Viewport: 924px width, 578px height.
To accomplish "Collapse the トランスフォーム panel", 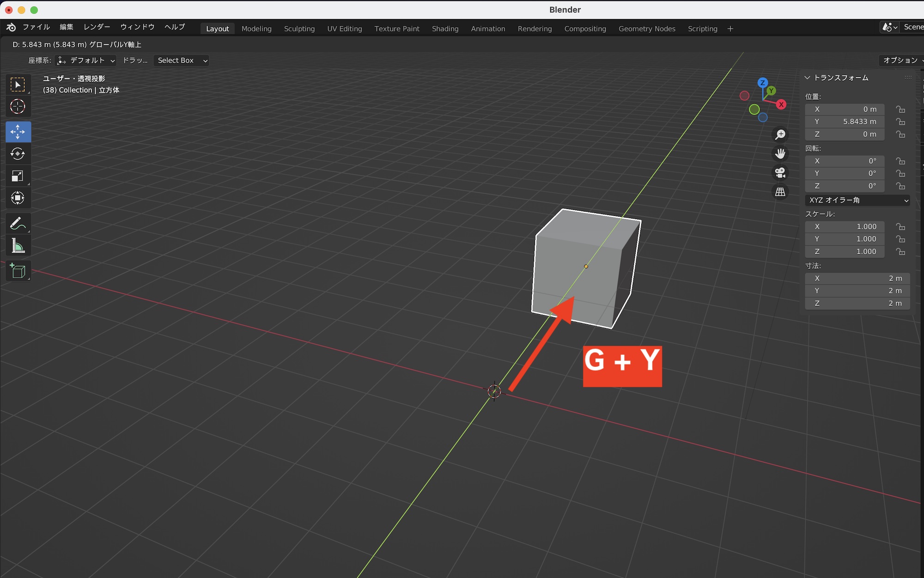I will [x=807, y=78].
